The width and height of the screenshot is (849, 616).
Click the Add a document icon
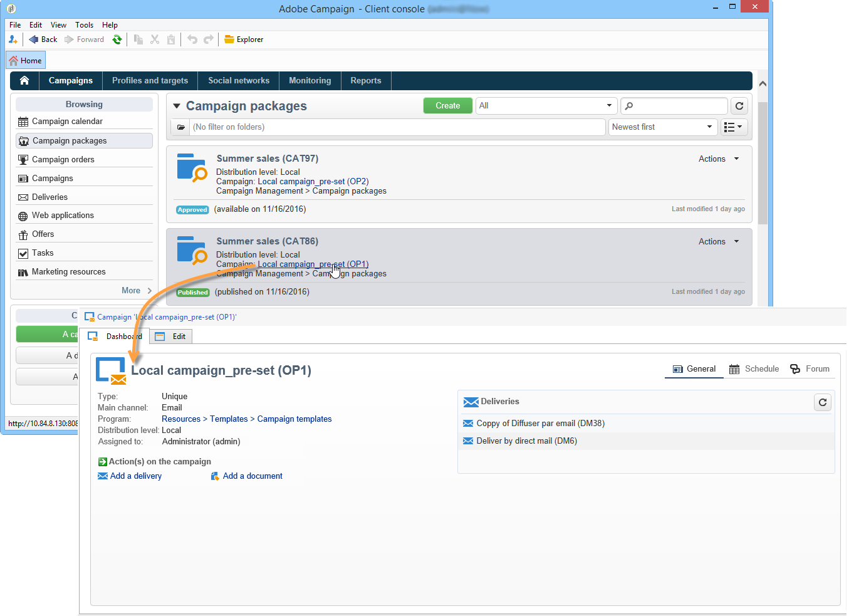pos(215,476)
